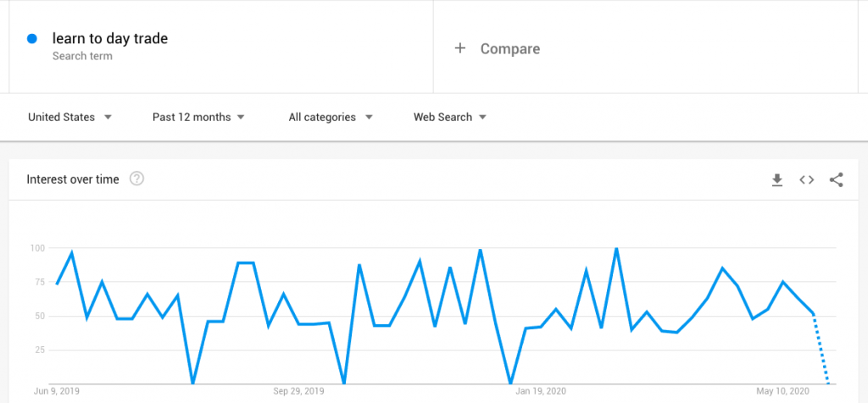Share the Interest over time chart
Screen dimensions: 868x403
[837, 179]
